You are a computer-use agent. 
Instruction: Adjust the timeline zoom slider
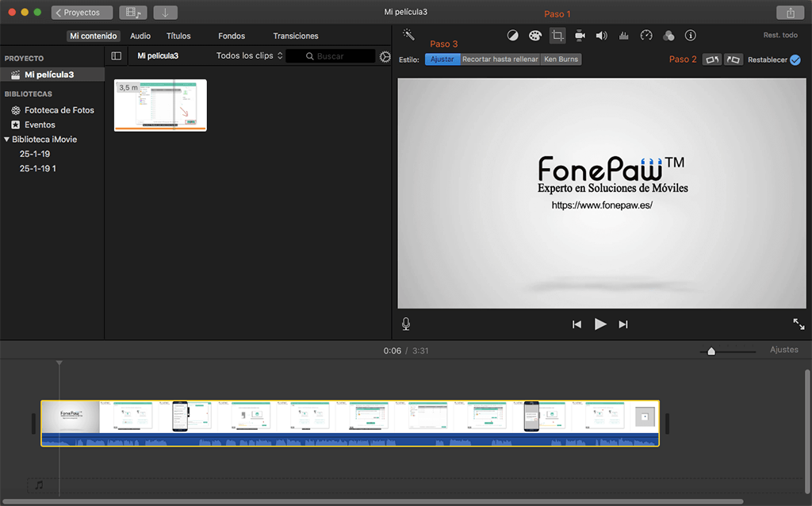(711, 351)
